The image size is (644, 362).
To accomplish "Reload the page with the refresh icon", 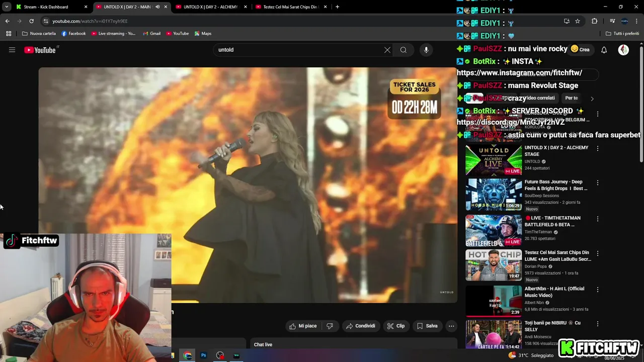I will [31, 21].
